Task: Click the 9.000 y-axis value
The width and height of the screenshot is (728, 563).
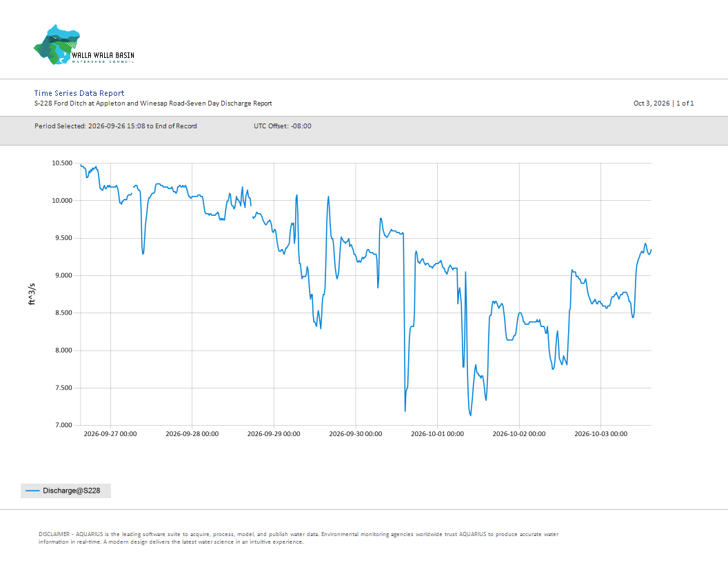Action: pyautogui.click(x=63, y=275)
